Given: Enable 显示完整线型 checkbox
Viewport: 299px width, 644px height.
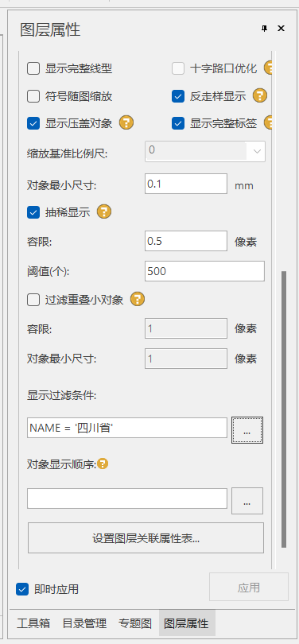Looking at the screenshot, I should coord(33,68).
